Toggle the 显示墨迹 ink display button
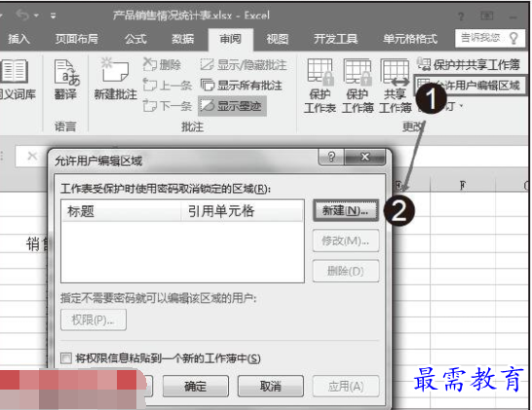532x410 pixels. click(x=232, y=106)
